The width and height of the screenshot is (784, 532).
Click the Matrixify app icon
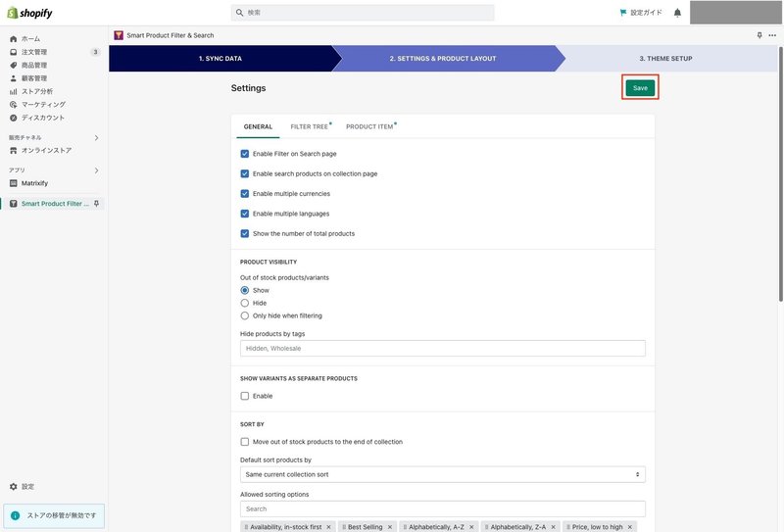(14, 183)
